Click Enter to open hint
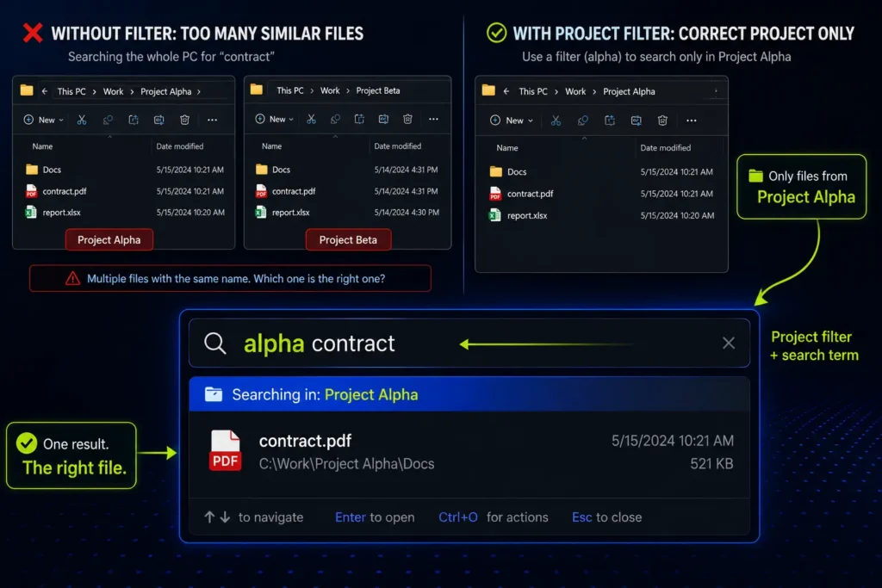 pyautogui.click(x=375, y=517)
